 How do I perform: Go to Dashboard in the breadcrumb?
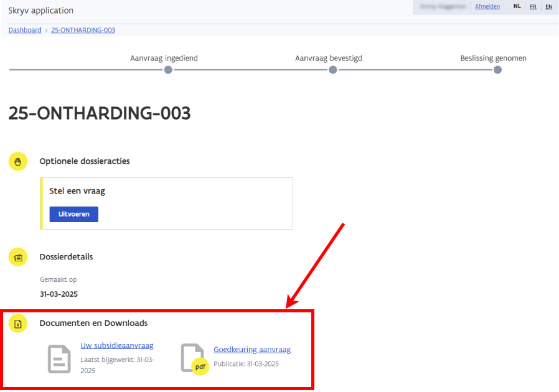(x=25, y=30)
